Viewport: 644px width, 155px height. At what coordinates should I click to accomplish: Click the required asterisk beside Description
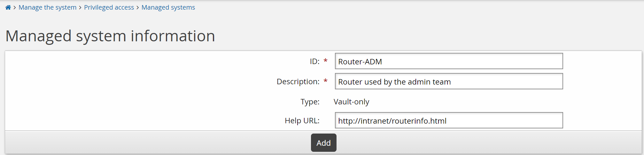tap(325, 81)
